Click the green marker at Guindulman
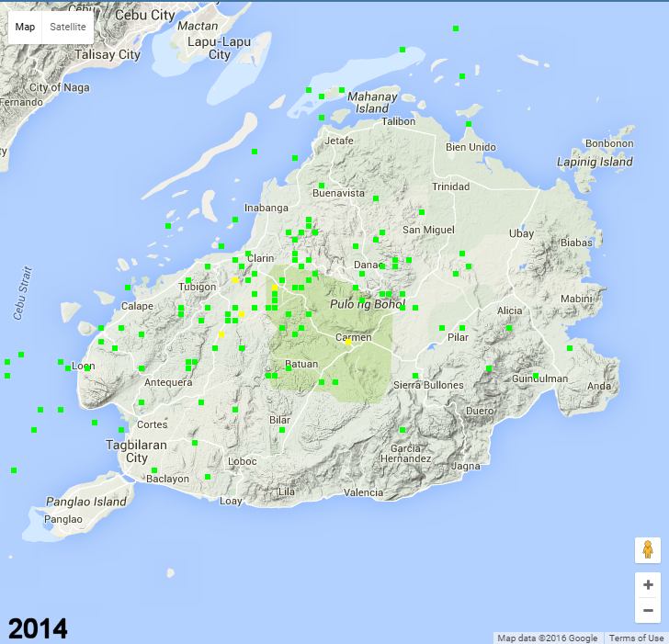 [537, 376]
